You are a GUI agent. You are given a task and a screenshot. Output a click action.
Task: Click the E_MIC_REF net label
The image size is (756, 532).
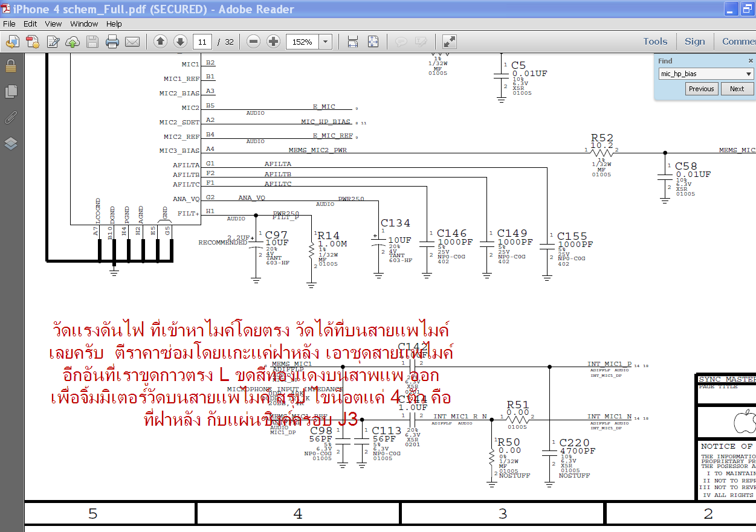coord(332,136)
